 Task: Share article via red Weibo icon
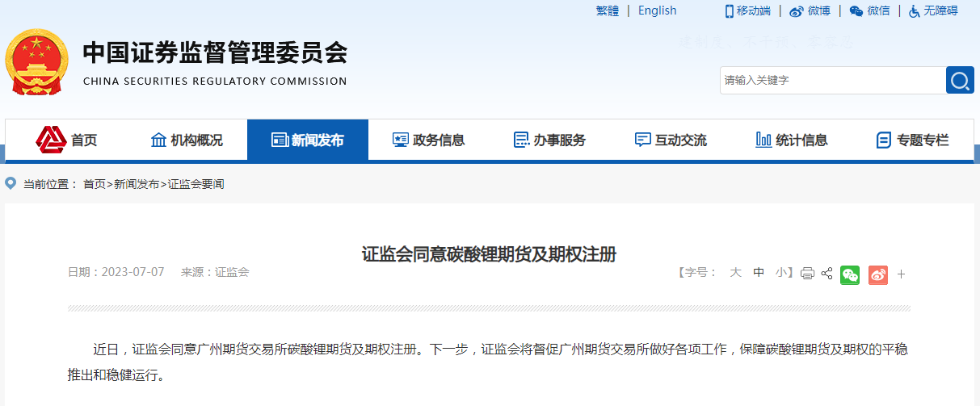[x=878, y=274]
